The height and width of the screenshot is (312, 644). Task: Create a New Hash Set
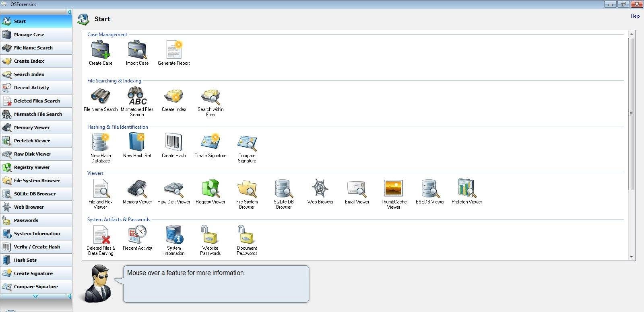137,142
